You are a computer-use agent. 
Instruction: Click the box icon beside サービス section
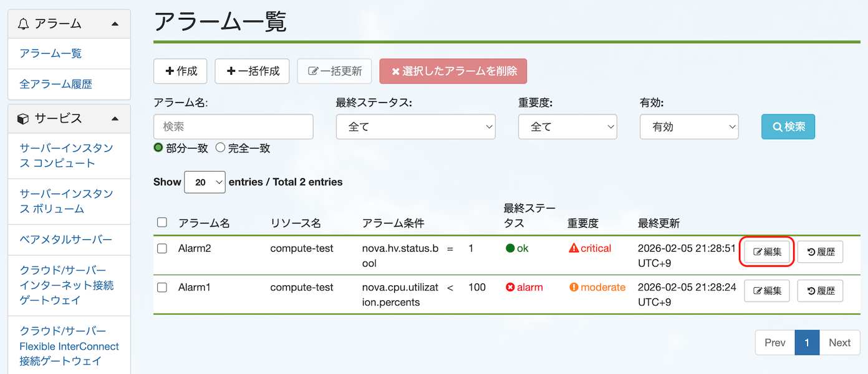pos(24,119)
